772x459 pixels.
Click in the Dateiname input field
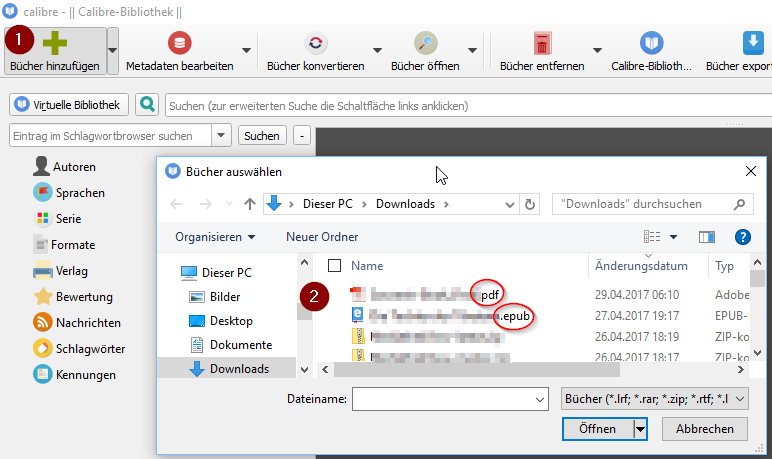[450, 399]
